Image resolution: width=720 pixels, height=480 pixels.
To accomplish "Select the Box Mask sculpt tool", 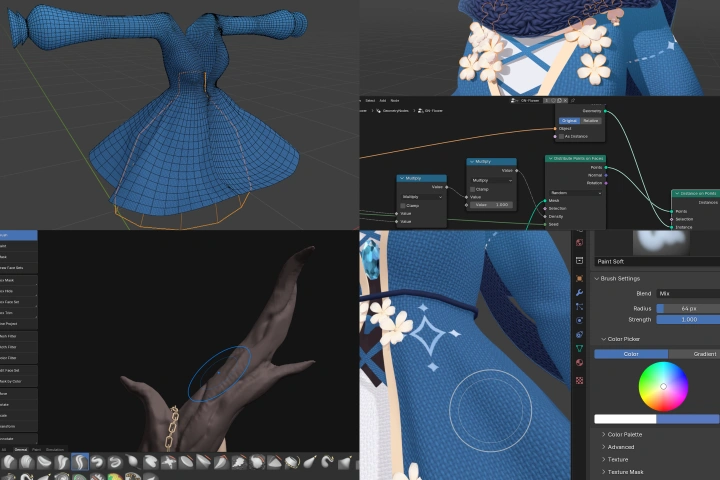I will click(x=18, y=280).
